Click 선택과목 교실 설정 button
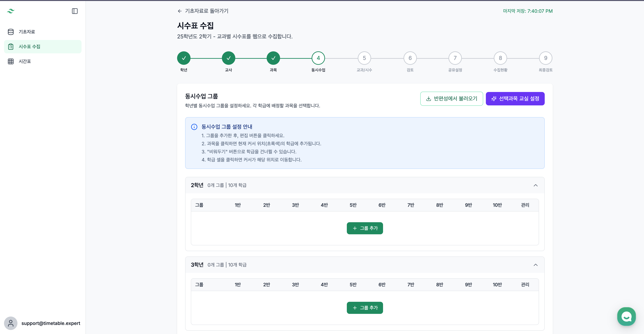Image resolution: width=644 pixels, height=334 pixels. pos(515,99)
